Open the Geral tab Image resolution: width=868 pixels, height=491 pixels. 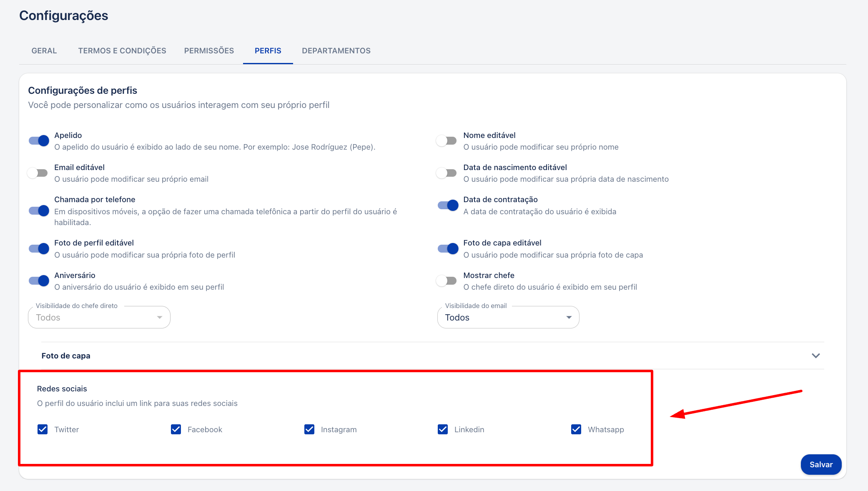[x=44, y=51]
